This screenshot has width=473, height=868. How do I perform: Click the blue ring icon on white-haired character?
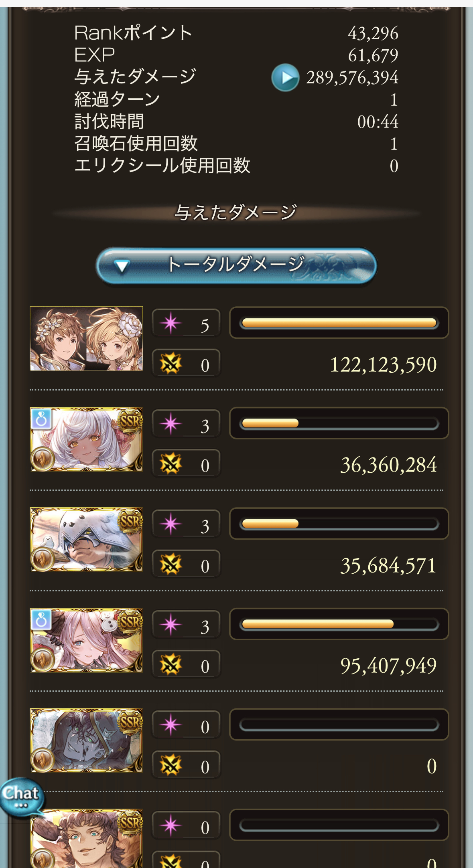[x=41, y=419]
